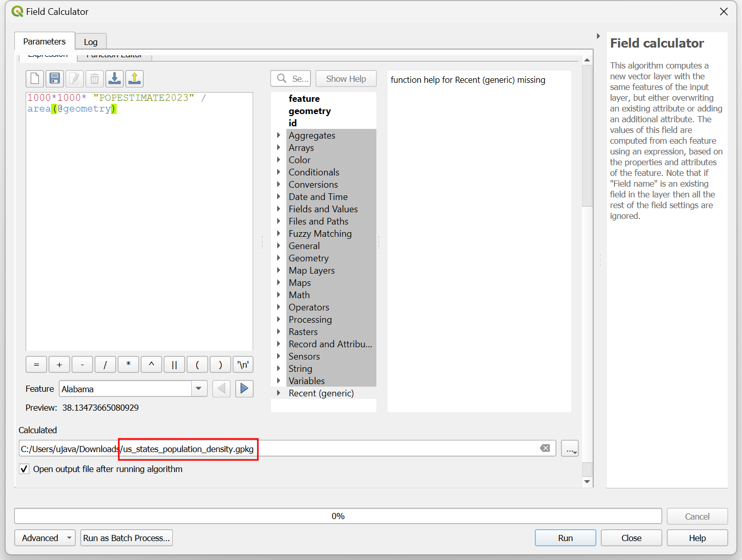Click the Clear expression editor icon
Image resolution: width=742 pixels, height=560 pixels.
(35, 79)
